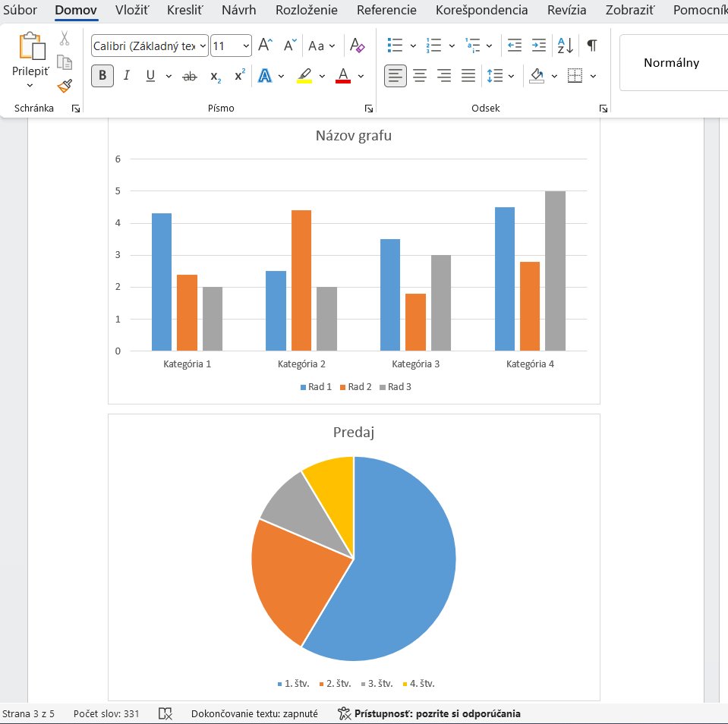The width and height of the screenshot is (728, 724).
Task: Decrease paragraph indent
Action: coord(514,46)
